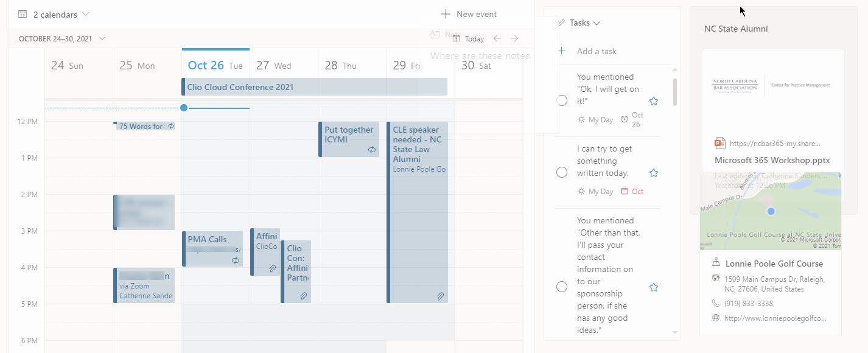Select the Oct 26 Tue day header
868x353 pixels.
tap(215, 66)
